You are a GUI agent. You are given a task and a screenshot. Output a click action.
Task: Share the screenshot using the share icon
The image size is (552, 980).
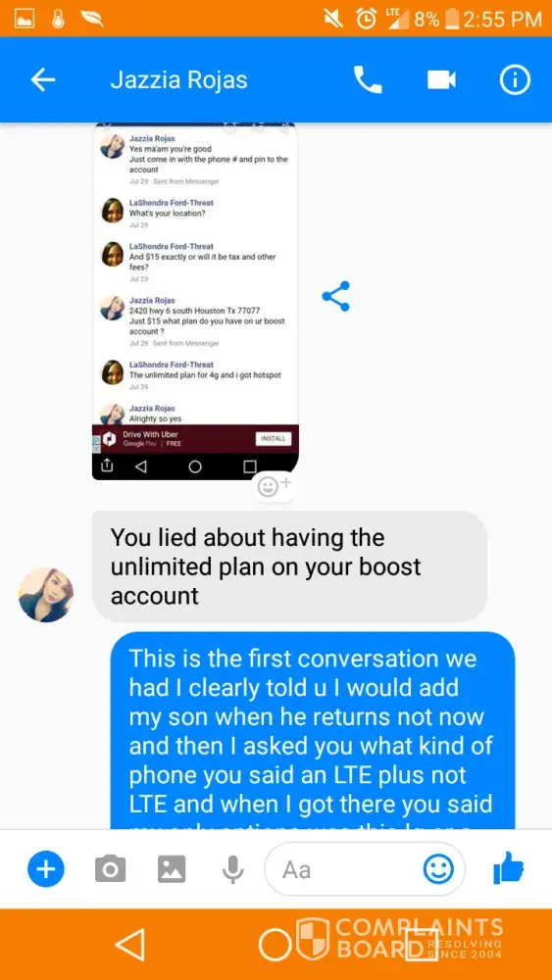(x=336, y=296)
